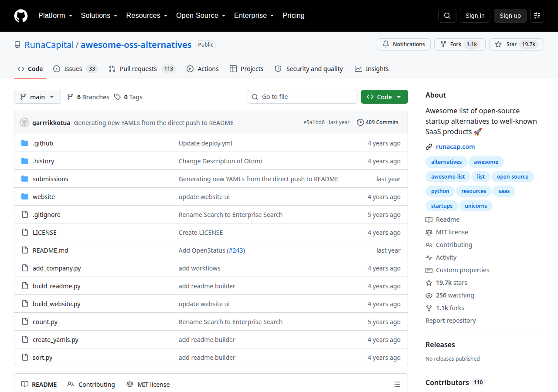Click the README outline list icon
Viewport: 558px width, 392px height.
point(397,384)
